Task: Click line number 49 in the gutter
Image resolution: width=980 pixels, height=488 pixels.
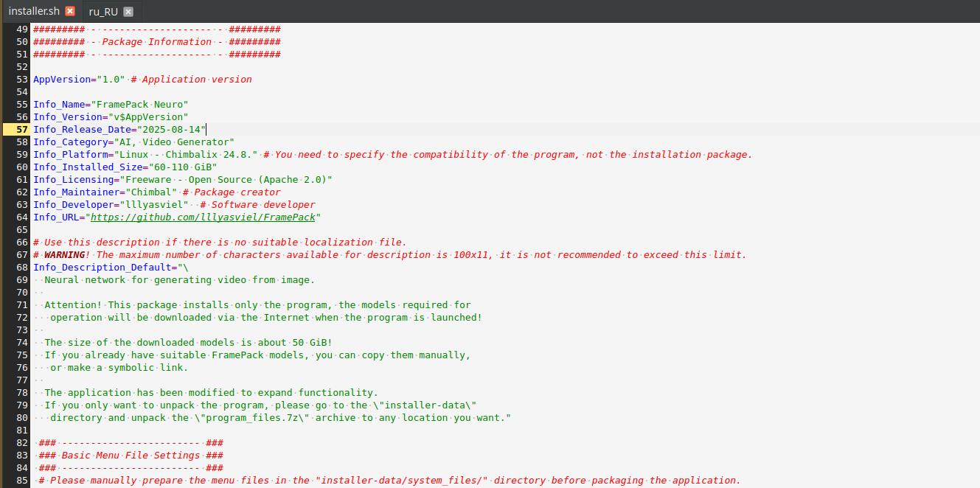Action: tap(21, 29)
